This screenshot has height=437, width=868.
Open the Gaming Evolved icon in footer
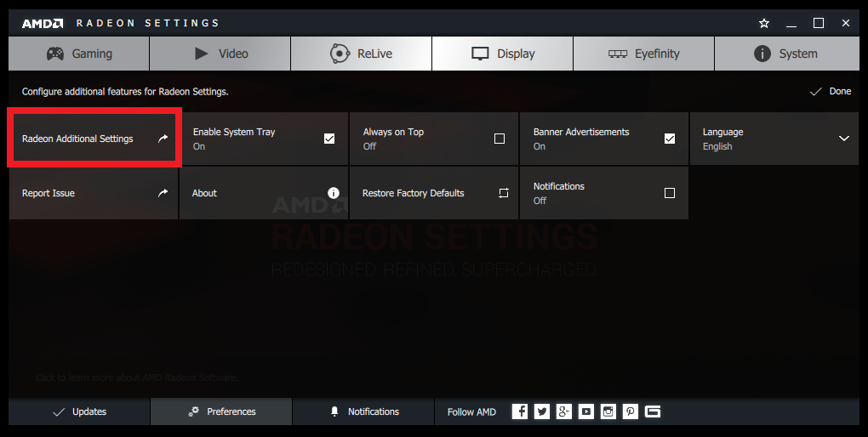click(653, 411)
